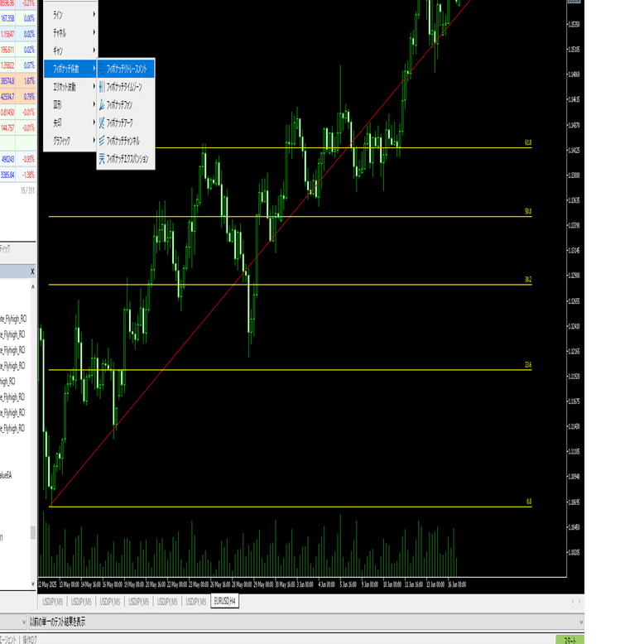Select the Fibonacci Arcs (フィボナッチアーク) icon
Screen dimensions: 644x644
102,123
